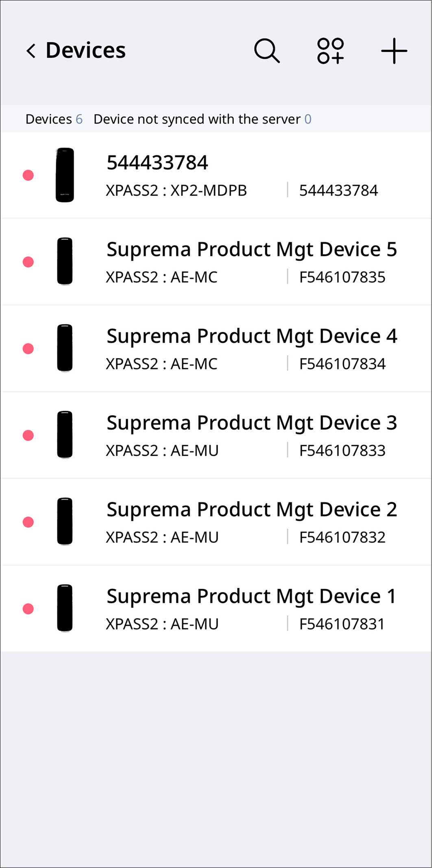
Task: Tap the device image for 544433784
Action: pyautogui.click(x=65, y=175)
